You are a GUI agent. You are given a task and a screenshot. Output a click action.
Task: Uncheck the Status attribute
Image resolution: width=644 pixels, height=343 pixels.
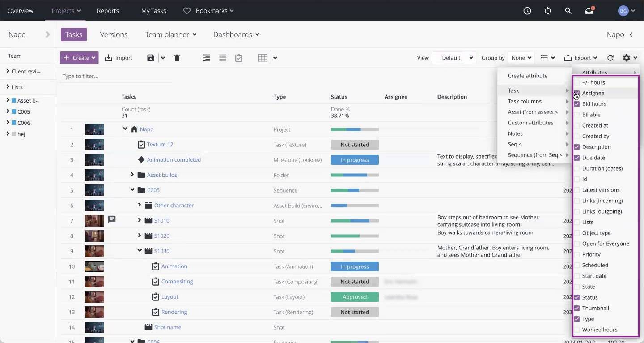pyautogui.click(x=577, y=297)
